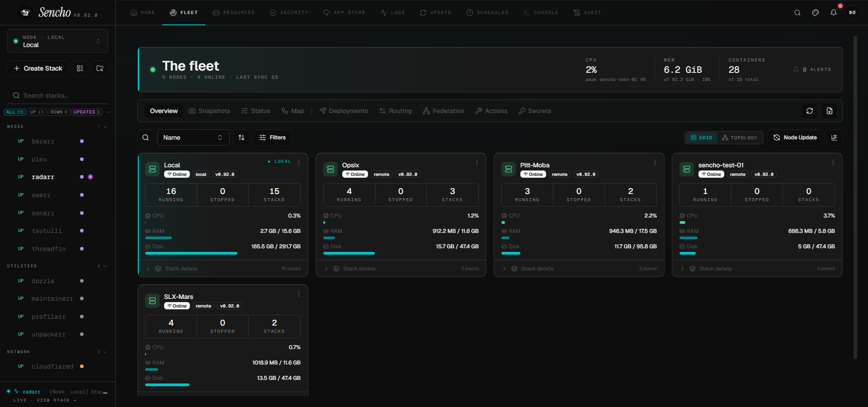Image resolution: width=868 pixels, height=407 pixels.
Task: Switch to Grid view
Action: tap(702, 137)
